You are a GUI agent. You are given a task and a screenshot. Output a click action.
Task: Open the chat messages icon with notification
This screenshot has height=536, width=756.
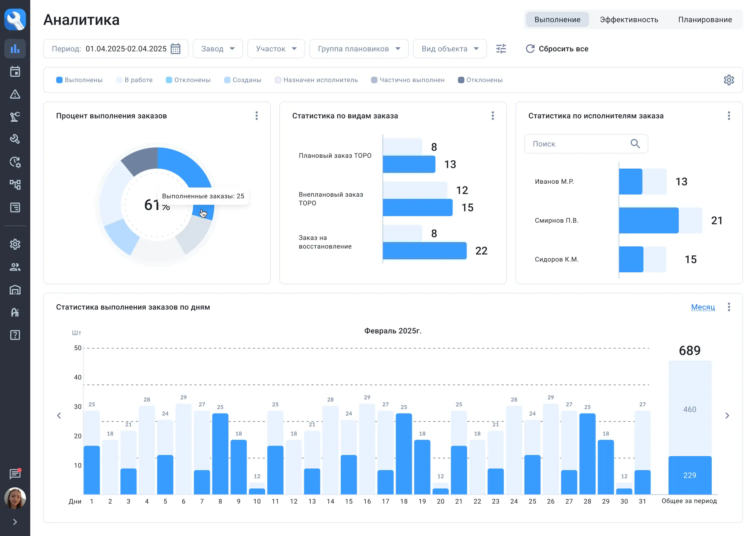pos(15,474)
